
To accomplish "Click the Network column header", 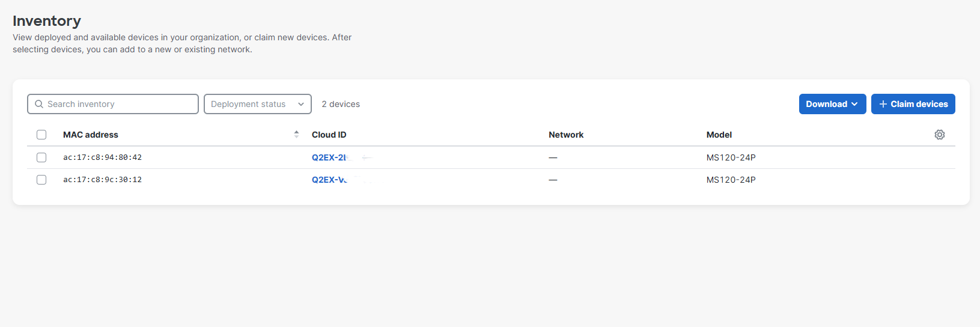I will click(x=566, y=135).
